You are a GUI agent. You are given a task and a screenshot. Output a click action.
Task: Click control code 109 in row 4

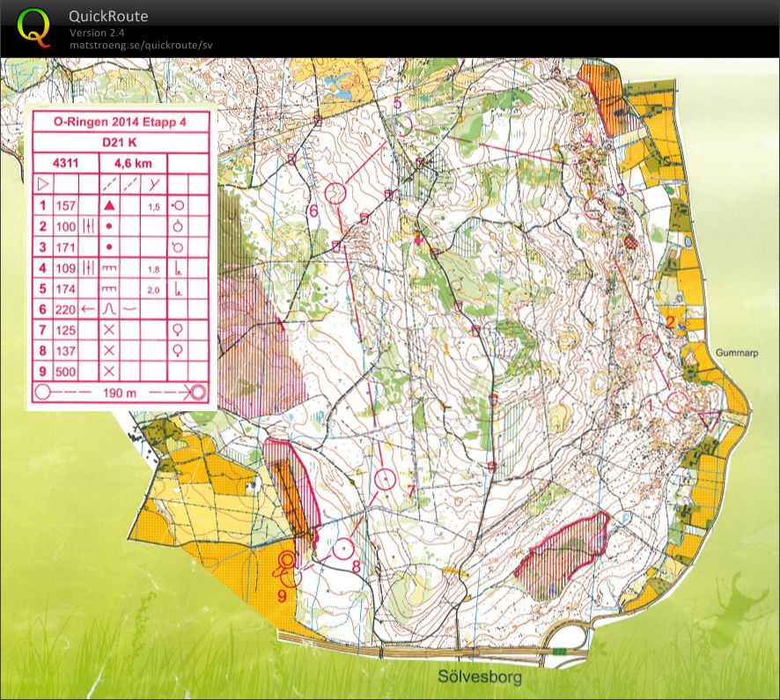[66, 269]
